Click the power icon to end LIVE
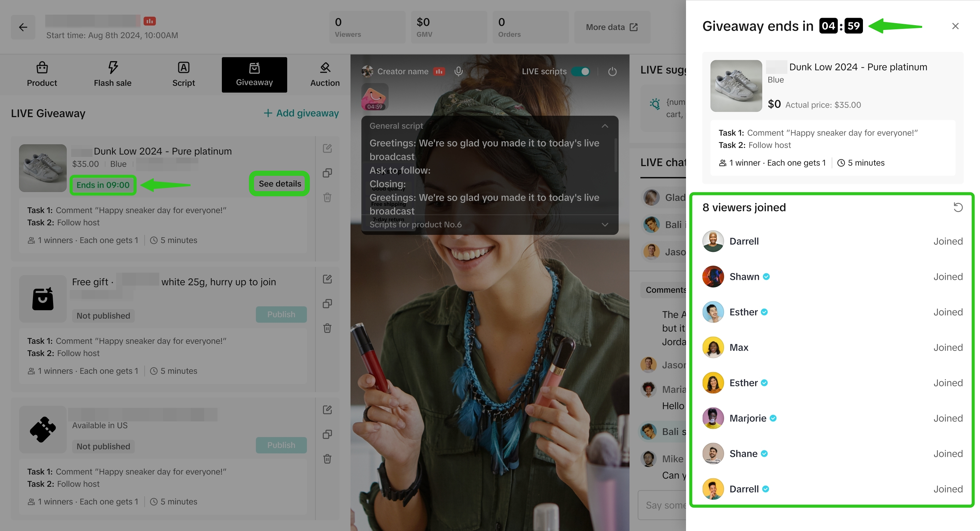 coord(612,71)
